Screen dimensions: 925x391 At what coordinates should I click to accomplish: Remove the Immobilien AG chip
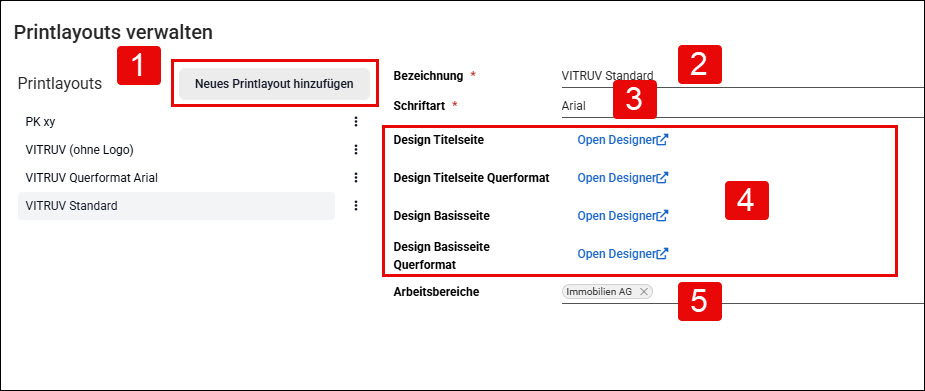pyautogui.click(x=643, y=292)
